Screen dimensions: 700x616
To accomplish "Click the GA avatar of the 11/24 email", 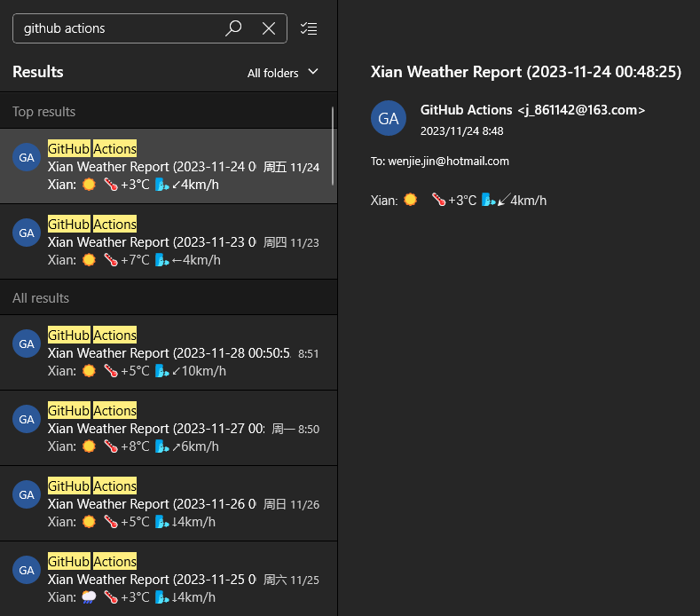I will (27, 157).
